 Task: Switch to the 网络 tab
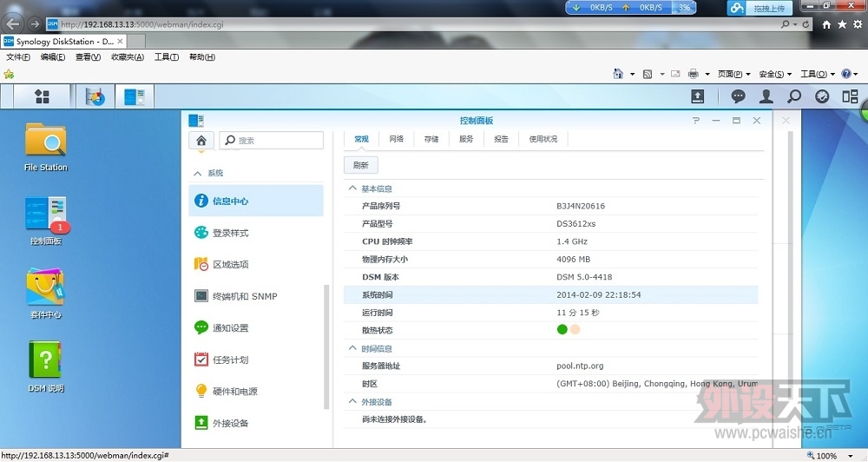click(x=397, y=139)
